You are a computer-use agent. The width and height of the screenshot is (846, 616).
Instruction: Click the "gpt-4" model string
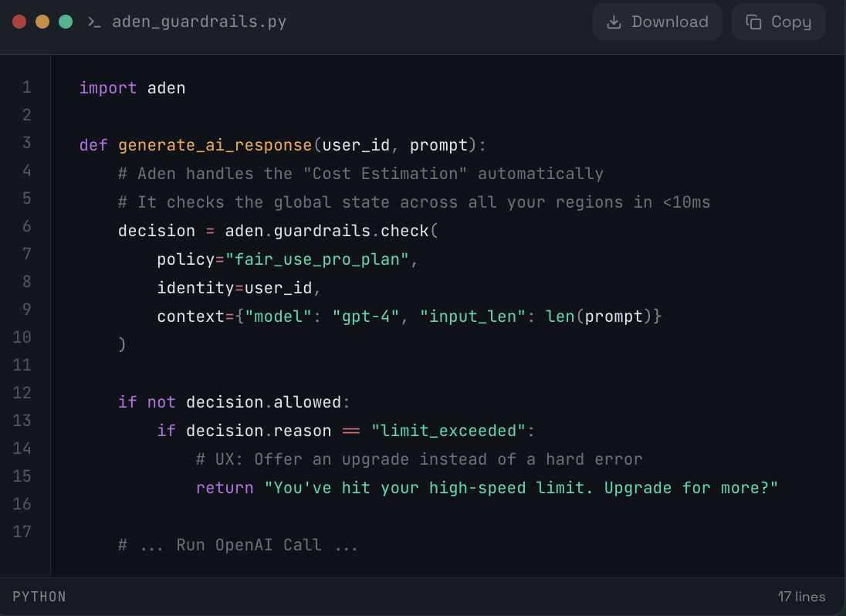pyautogui.click(x=366, y=316)
